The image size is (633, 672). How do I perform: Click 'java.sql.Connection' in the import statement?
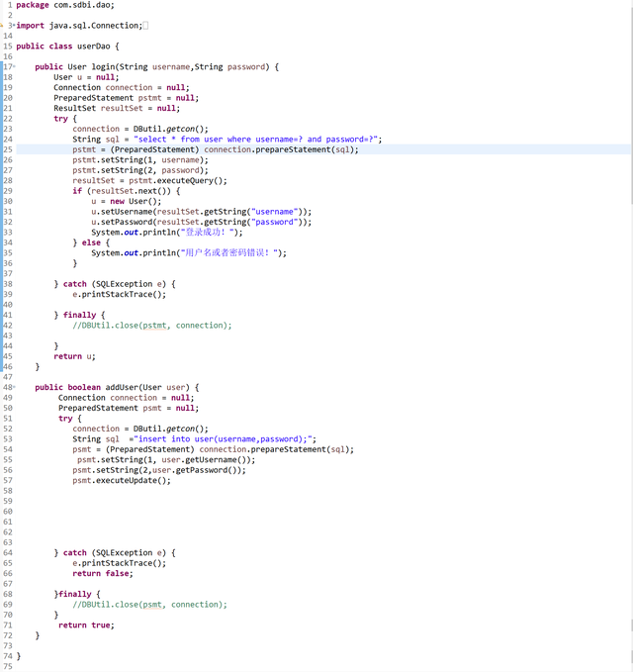[x=94, y=26]
